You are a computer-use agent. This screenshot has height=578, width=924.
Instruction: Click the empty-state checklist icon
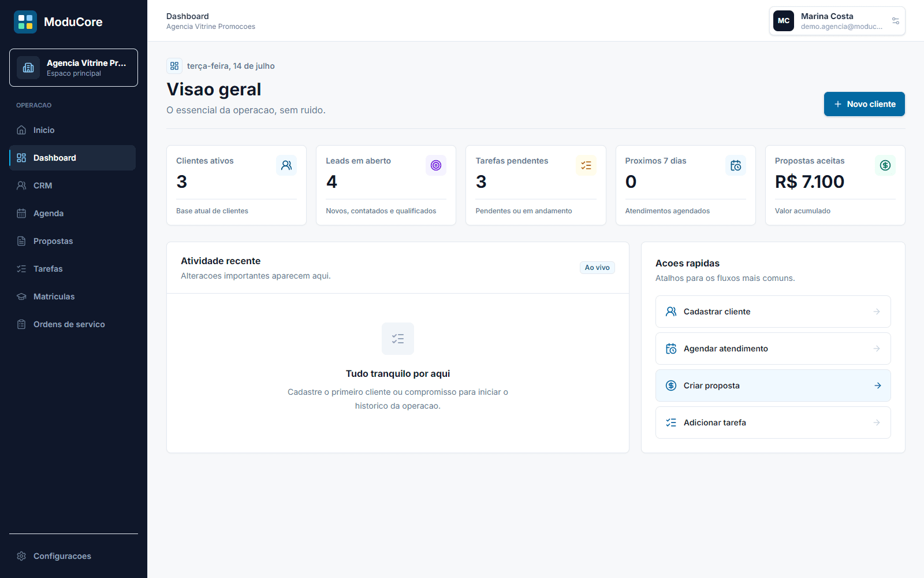click(x=398, y=339)
